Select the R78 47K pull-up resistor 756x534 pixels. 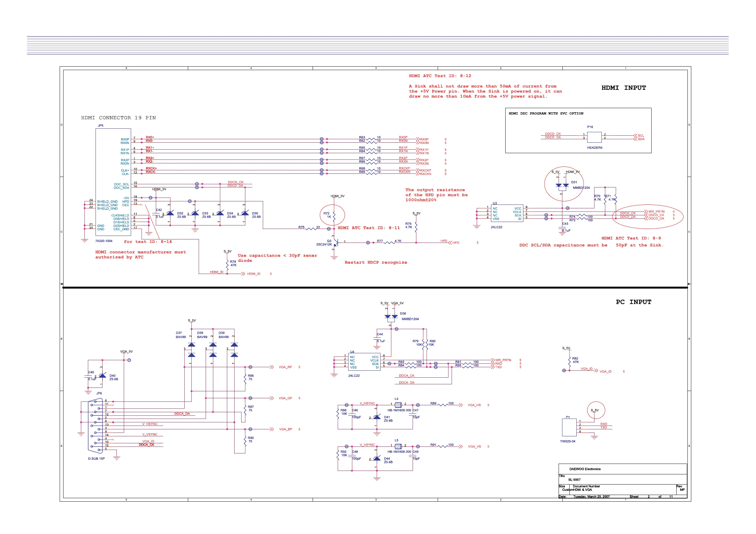point(227,264)
